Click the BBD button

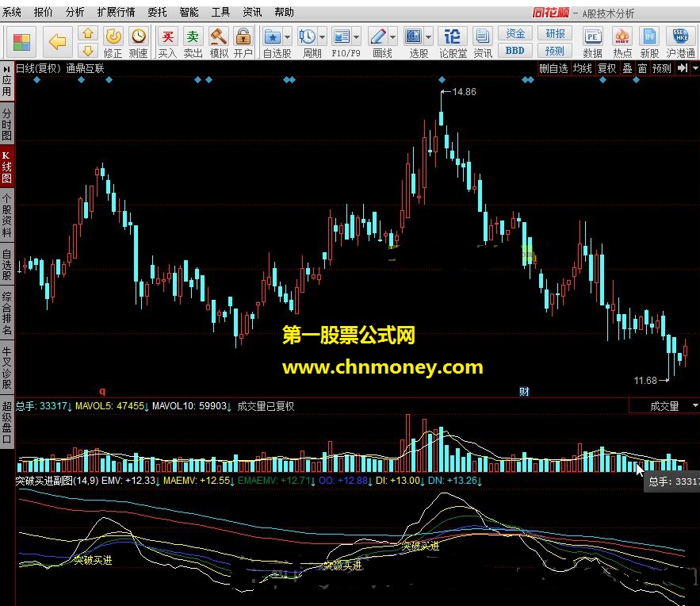point(515,51)
